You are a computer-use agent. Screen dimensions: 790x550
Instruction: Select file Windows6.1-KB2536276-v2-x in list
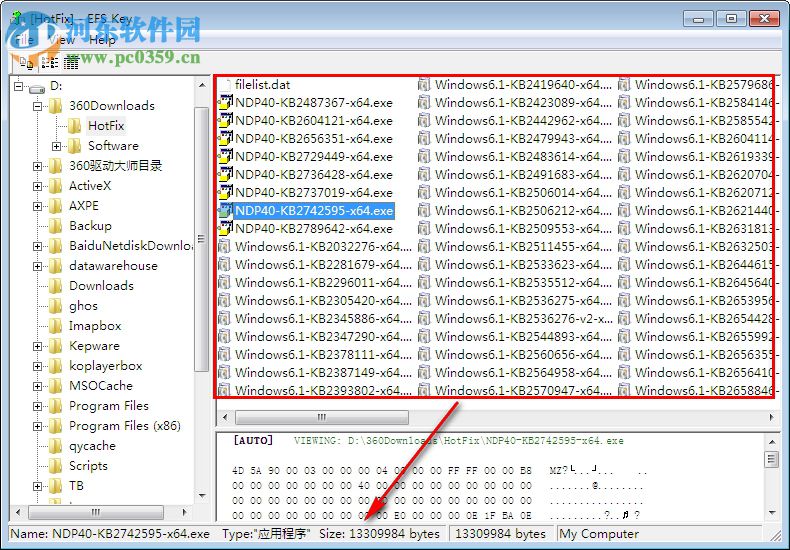523,319
